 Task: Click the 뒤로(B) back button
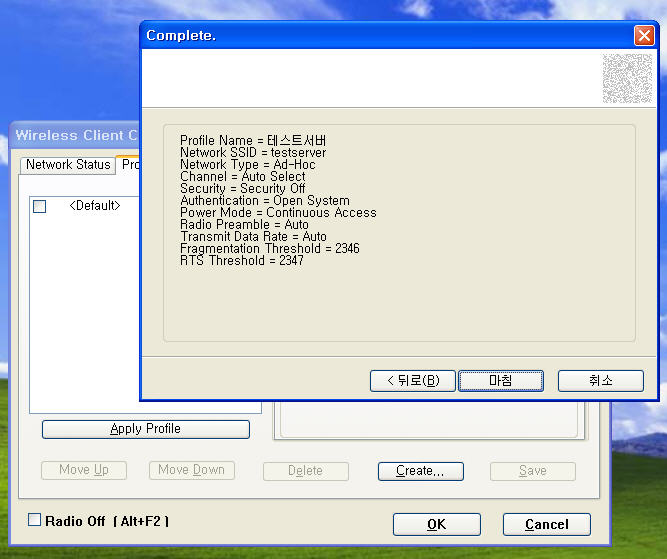(x=413, y=380)
